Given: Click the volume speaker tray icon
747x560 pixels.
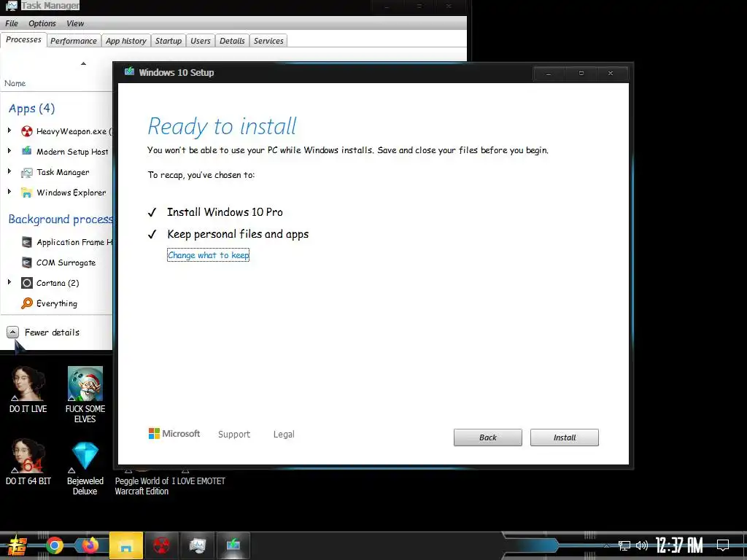Looking at the screenshot, I should click(642, 545).
